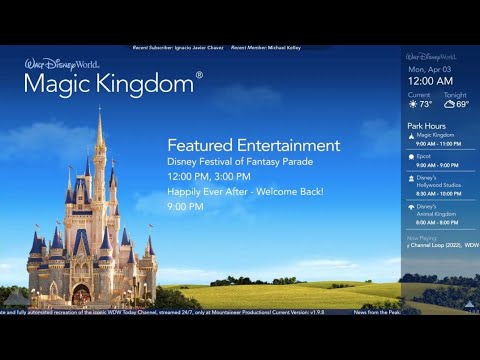Screen dimensions: 480x360
Task: Click the sun icon beside 73°
Action: tap(413, 104)
